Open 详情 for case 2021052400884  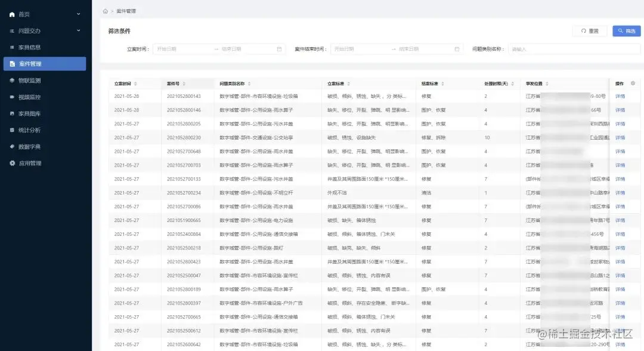coord(620,234)
